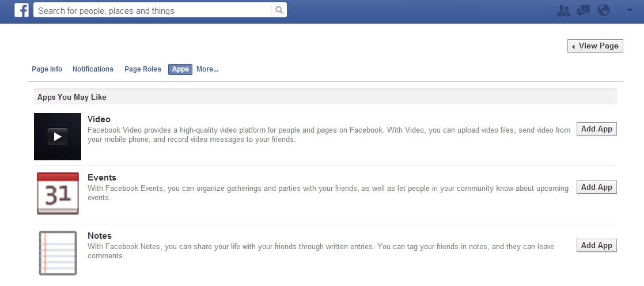Add the Video app
Viewport: 644px width, 286px height.
click(x=596, y=129)
